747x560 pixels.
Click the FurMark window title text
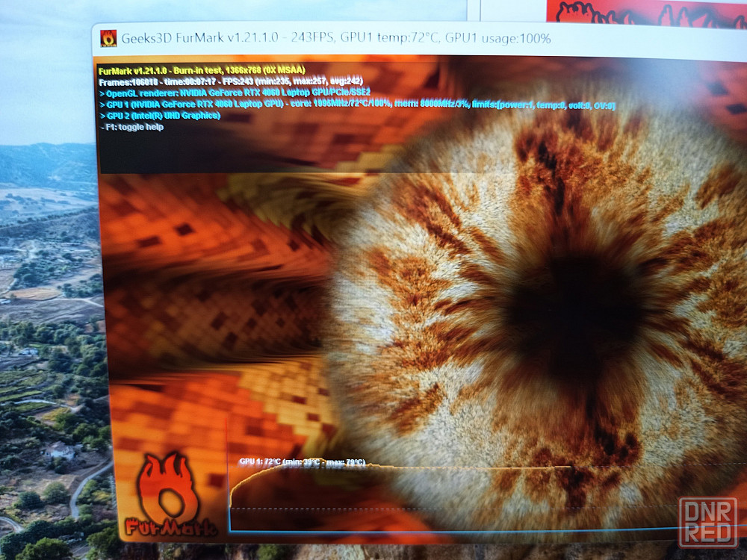336,38
